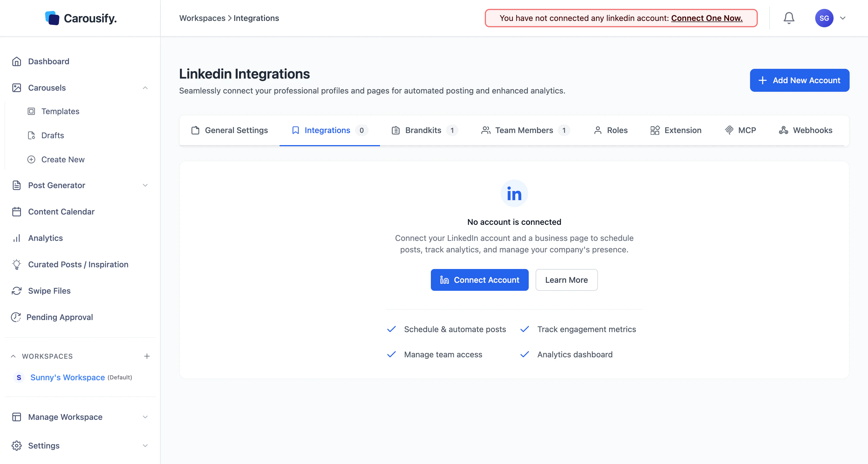This screenshot has height=464, width=868.
Task: Open Templates under Carousels
Action: click(x=60, y=111)
